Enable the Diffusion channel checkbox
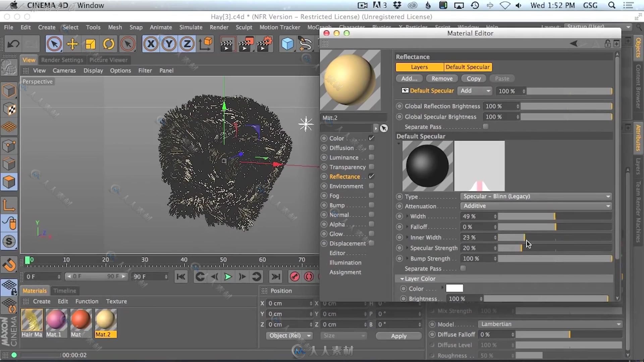This screenshot has width=644, height=362. point(371,147)
